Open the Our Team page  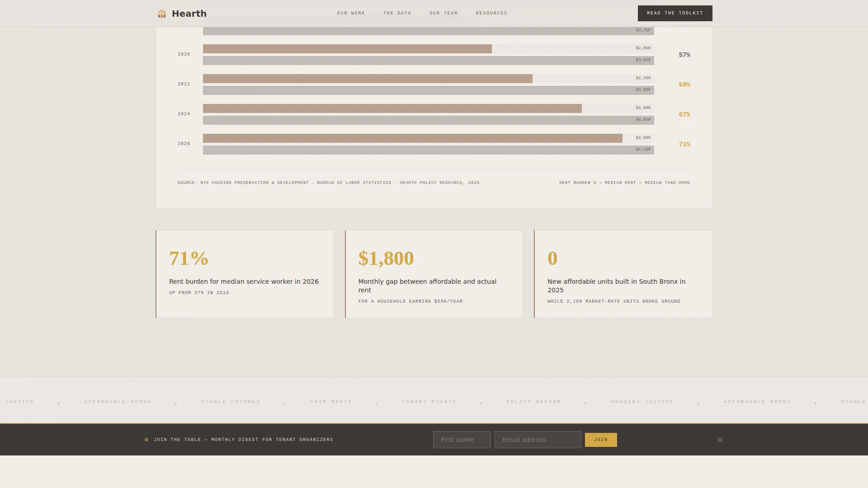[443, 13]
